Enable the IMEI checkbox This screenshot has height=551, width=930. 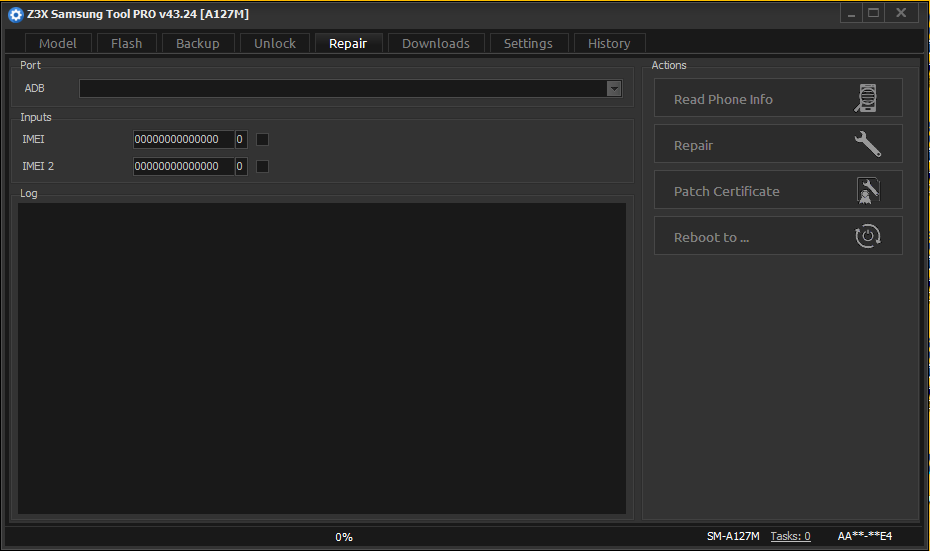262,139
